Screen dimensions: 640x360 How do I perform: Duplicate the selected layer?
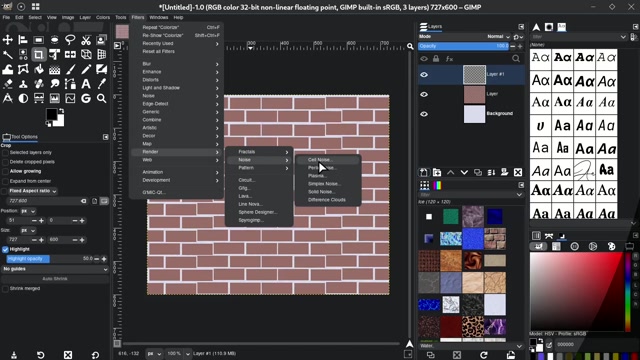coord(478,172)
